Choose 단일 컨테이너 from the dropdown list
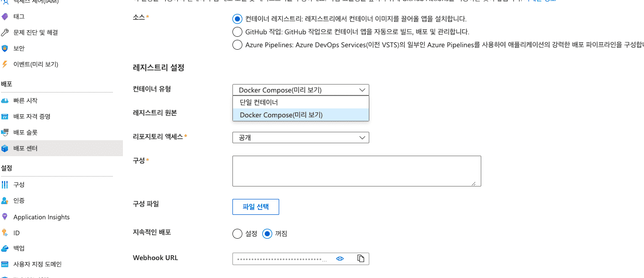The width and height of the screenshot is (644, 278). [301, 102]
